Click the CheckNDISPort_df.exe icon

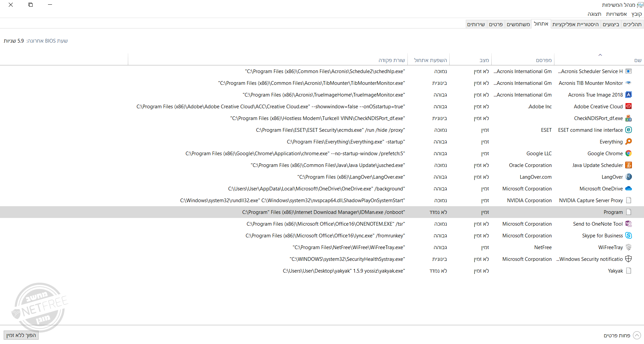(x=629, y=118)
